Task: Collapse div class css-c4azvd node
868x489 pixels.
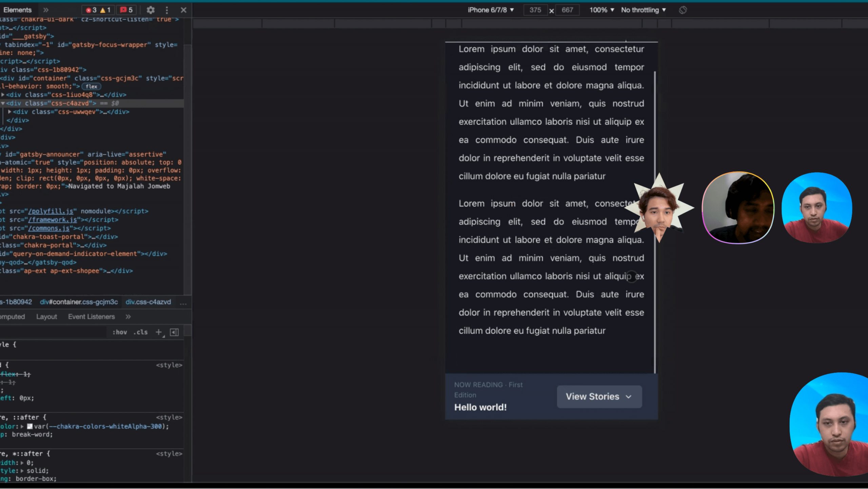Action: coord(3,103)
